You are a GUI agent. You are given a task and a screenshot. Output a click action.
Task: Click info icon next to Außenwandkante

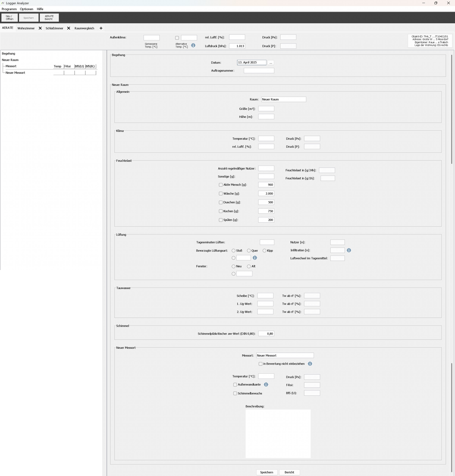pos(266,385)
